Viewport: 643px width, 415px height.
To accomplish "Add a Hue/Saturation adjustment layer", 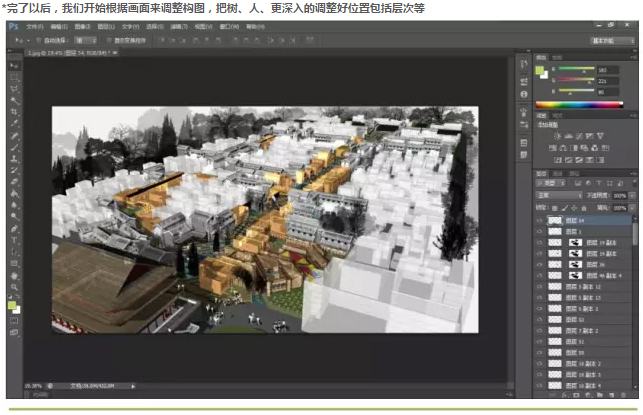I will pyautogui.click(x=553, y=148).
